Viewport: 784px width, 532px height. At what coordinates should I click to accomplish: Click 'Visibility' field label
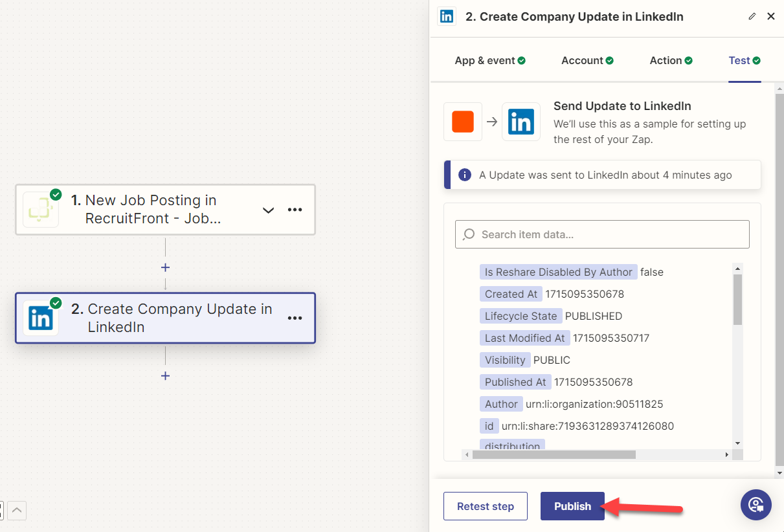(505, 360)
